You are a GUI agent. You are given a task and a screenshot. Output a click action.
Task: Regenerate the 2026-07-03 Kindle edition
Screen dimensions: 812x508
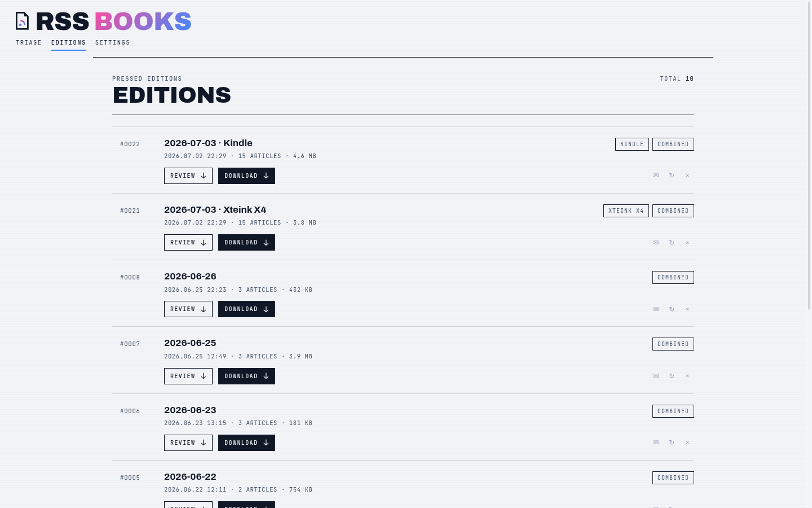672,176
